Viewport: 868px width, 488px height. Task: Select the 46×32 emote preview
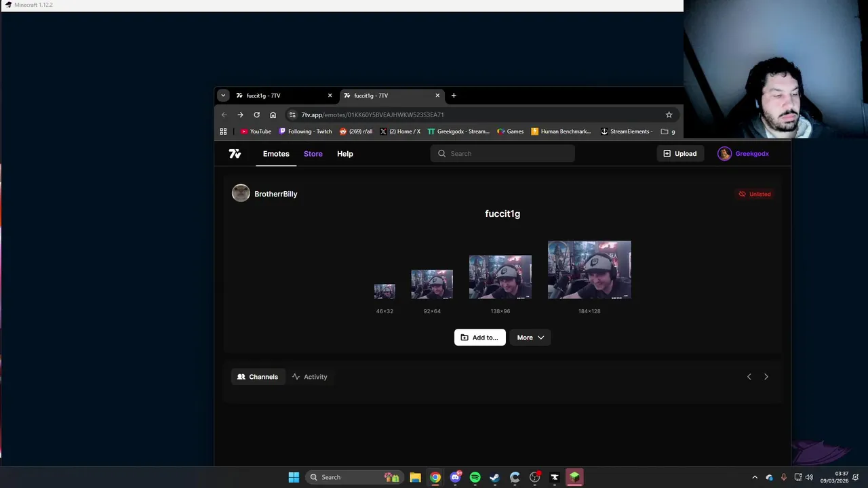(x=384, y=291)
